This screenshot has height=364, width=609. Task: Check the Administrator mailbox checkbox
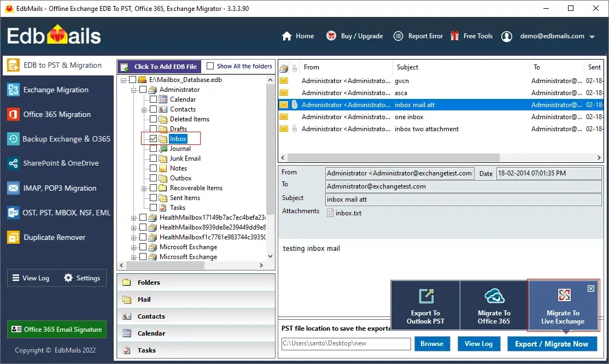143,90
